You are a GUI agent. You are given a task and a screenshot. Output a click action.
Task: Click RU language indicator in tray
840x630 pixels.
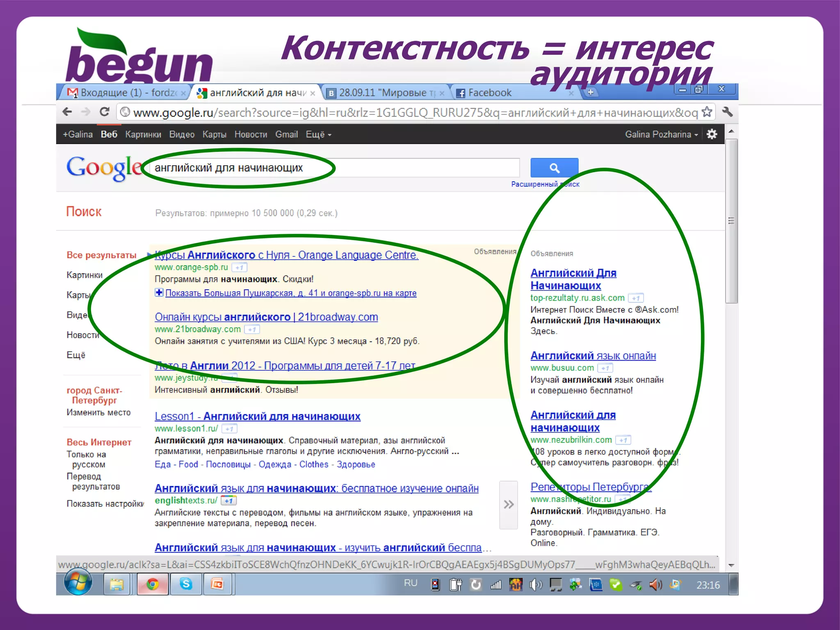pos(411,583)
